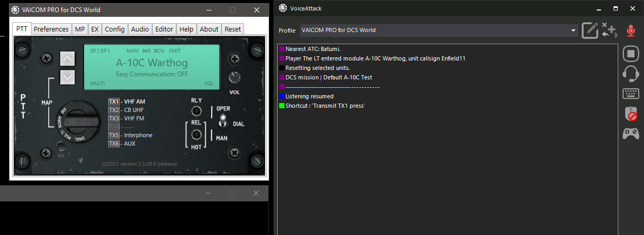Click the up arrow button on VAICOM panel
This screenshot has width=644, height=235.
(x=68, y=59)
